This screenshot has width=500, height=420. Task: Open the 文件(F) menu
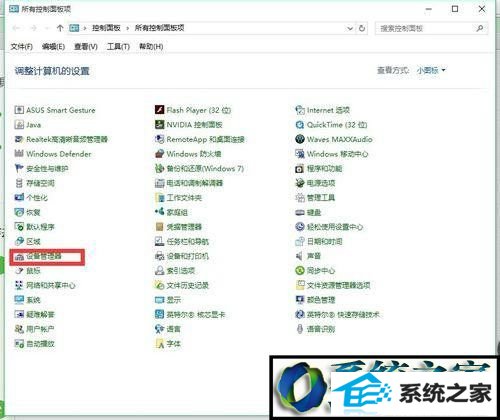point(21,47)
